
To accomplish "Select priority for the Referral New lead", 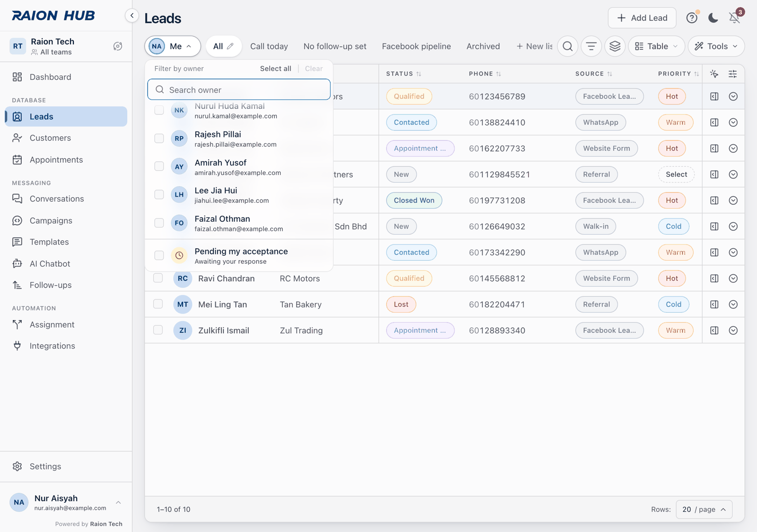I will [676, 174].
